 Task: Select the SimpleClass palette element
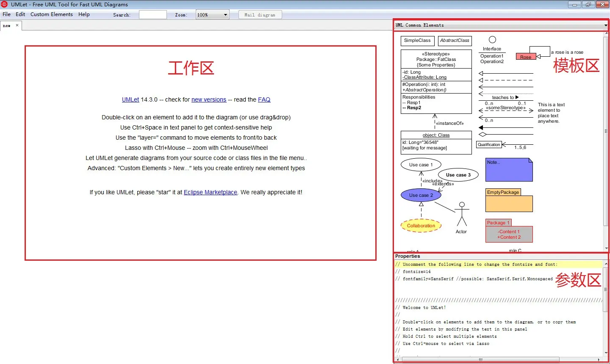417,41
